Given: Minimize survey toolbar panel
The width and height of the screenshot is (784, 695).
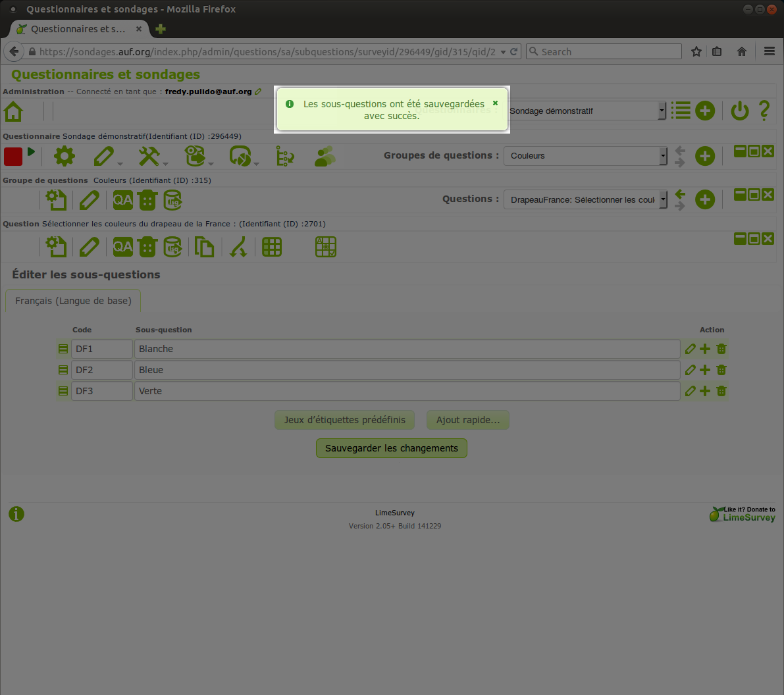Looking at the screenshot, I should pos(740,151).
